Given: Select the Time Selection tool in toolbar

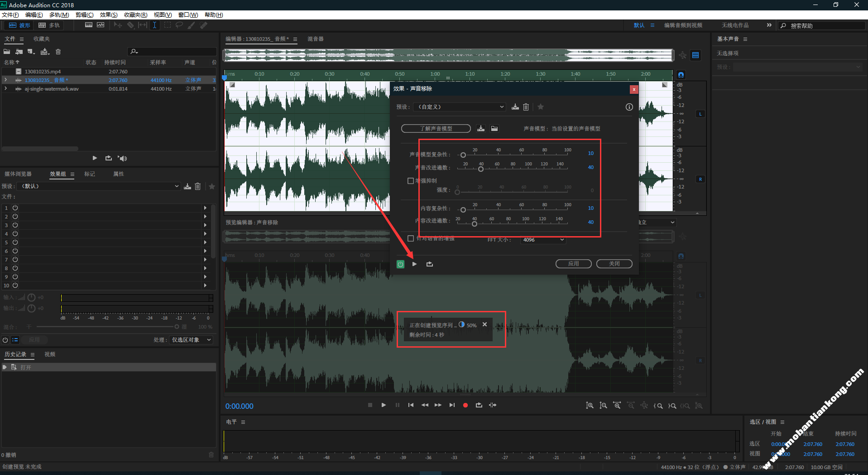Looking at the screenshot, I should (154, 25).
